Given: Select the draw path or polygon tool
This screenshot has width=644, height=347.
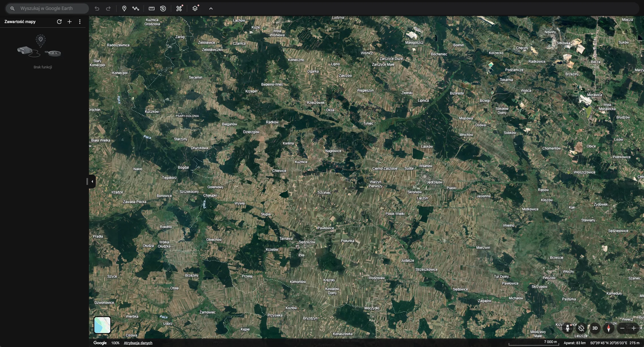Looking at the screenshot, I should 136,9.
